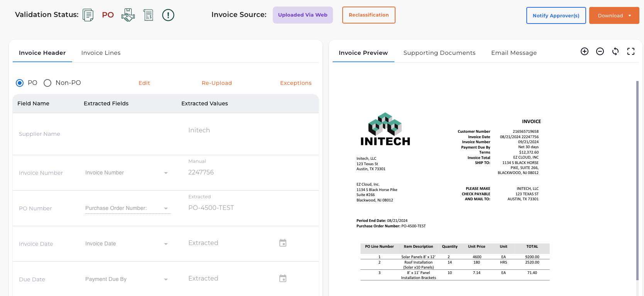Zoom out of the invoice preview

(600, 51)
